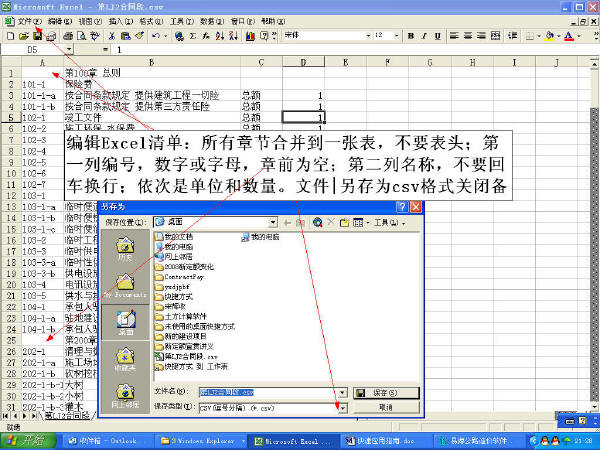Screen dimensions: 600x450
Task: Click the help question mark in dialog title
Action: click(401, 205)
